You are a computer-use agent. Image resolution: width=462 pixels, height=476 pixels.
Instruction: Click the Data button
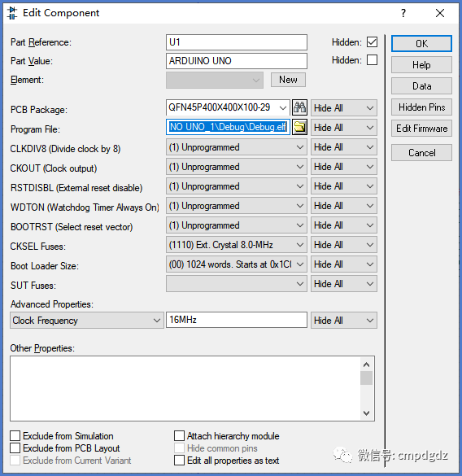421,86
